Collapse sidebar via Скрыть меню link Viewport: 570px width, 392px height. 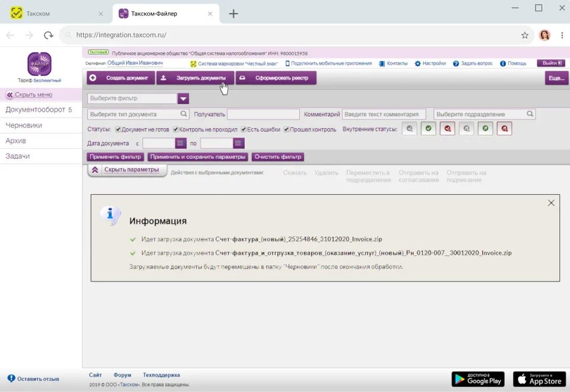point(33,94)
